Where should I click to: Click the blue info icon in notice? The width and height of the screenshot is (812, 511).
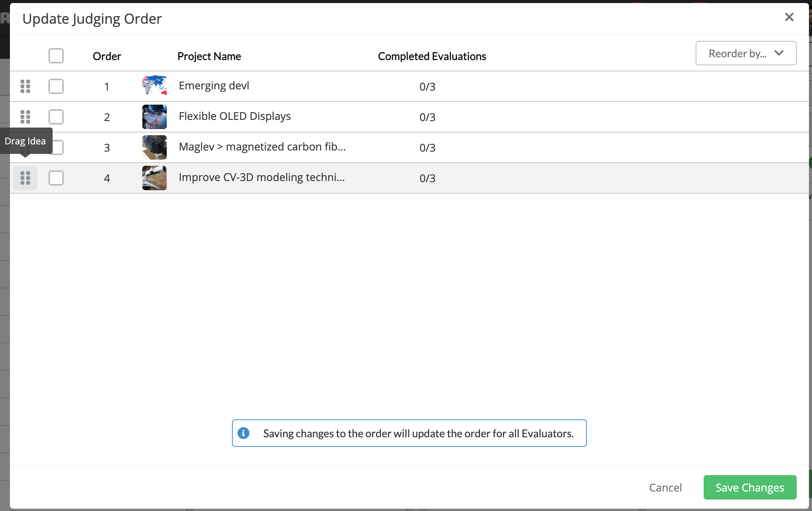coord(243,433)
